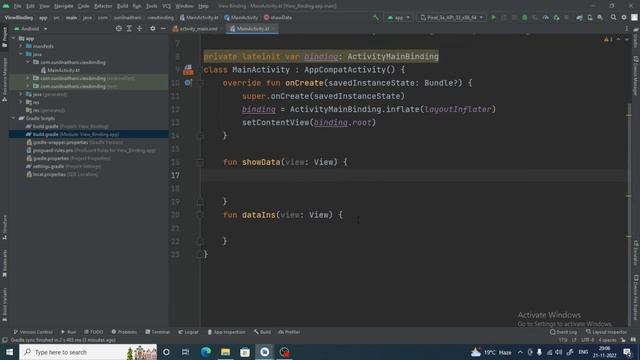Screen dimensions: 640x360
Task: Expand all in Project panel toolbar
Action: (x=129, y=29)
